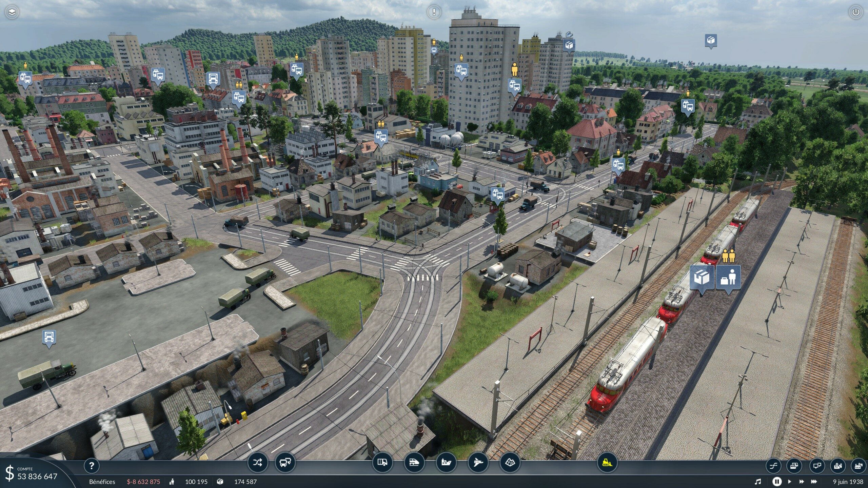Set game to double fast-forward speed
This screenshot has height=488, width=868.
tap(802, 482)
